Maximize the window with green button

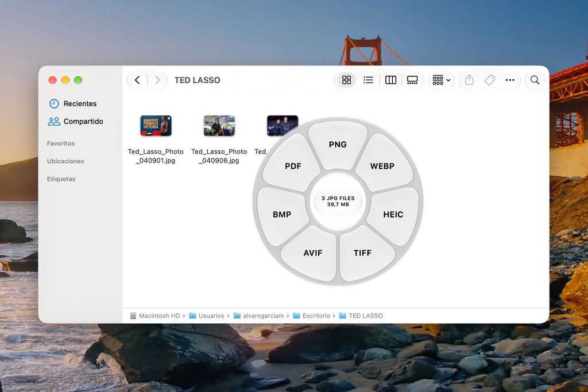(x=78, y=80)
